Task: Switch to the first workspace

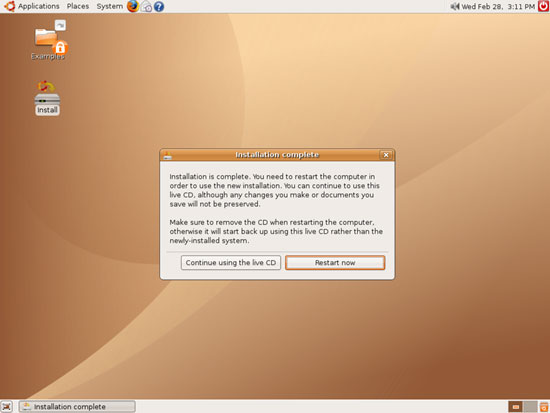Action: tap(516, 407)
